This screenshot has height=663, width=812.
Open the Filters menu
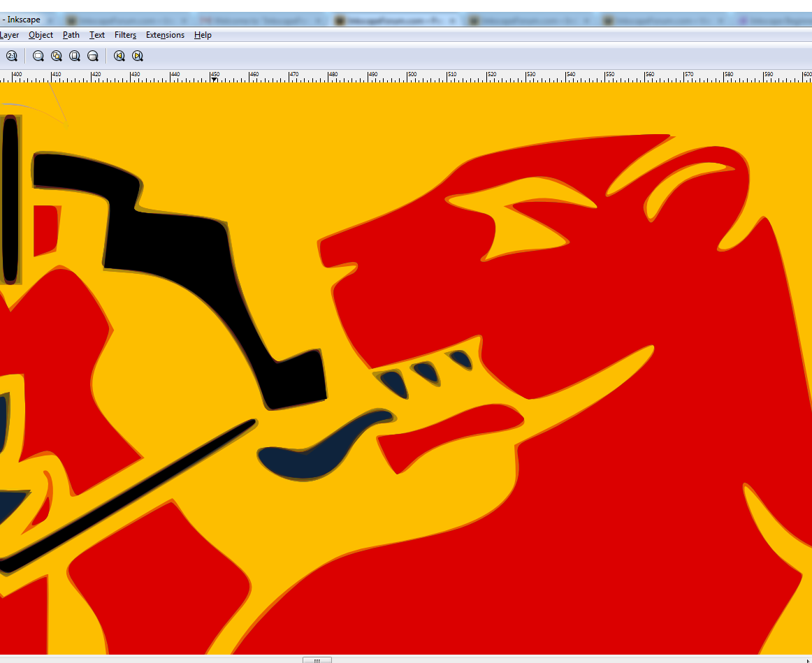tap(126, 35)
